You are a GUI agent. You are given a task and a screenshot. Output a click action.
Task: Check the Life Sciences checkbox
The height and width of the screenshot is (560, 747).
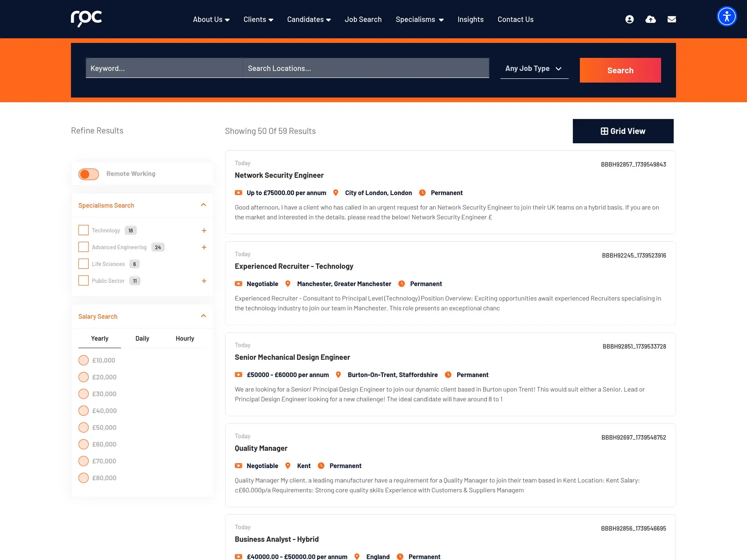point(84,264)
